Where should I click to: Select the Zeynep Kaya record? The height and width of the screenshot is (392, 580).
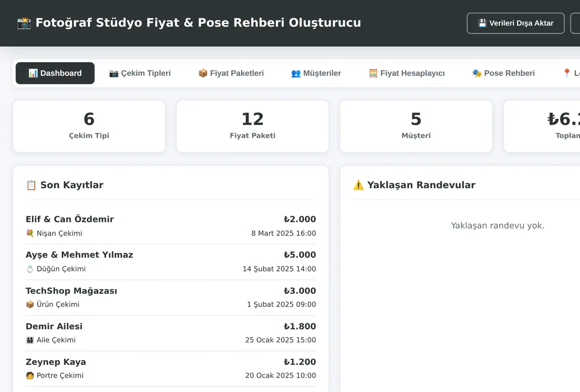coord(171,369)
